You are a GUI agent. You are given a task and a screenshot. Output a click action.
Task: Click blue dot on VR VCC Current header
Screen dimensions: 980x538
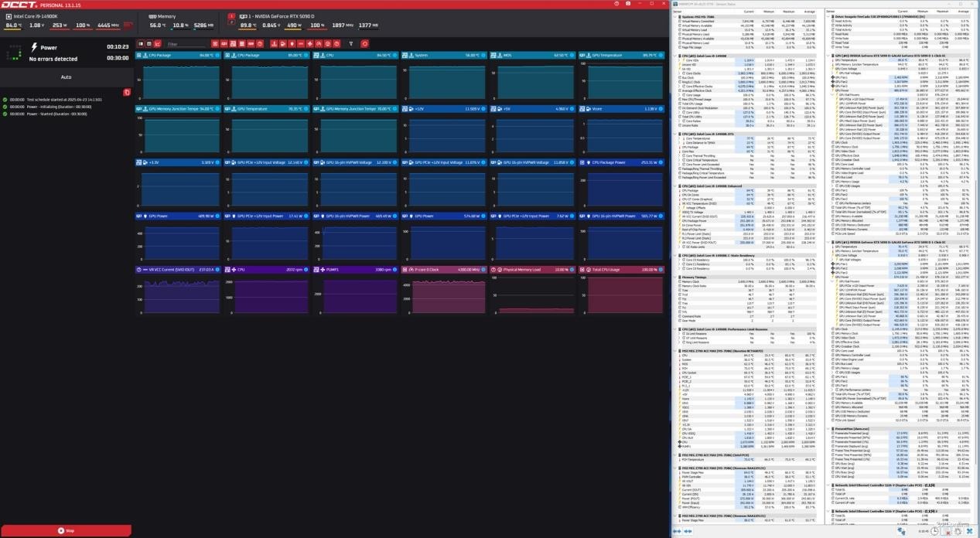(218, 270)
